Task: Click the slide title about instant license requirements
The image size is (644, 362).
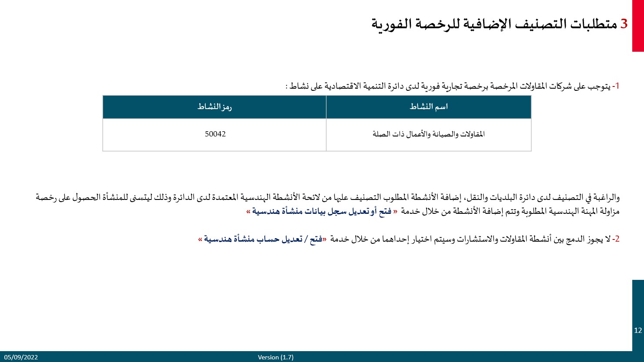Action: click(494, 24)
